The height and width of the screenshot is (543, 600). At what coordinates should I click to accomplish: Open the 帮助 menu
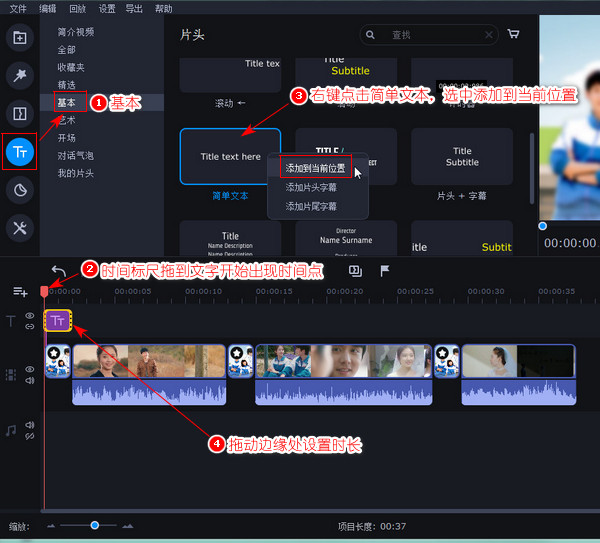[164, 8]
